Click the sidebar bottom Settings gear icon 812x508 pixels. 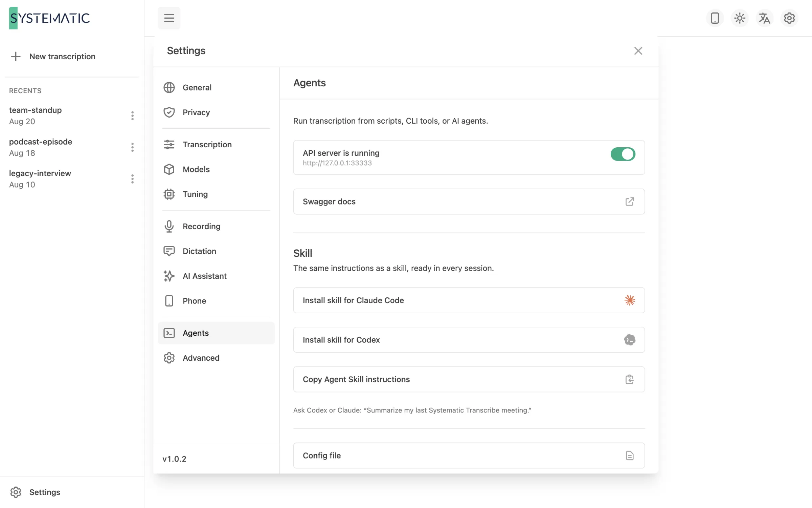pos(16,492)
